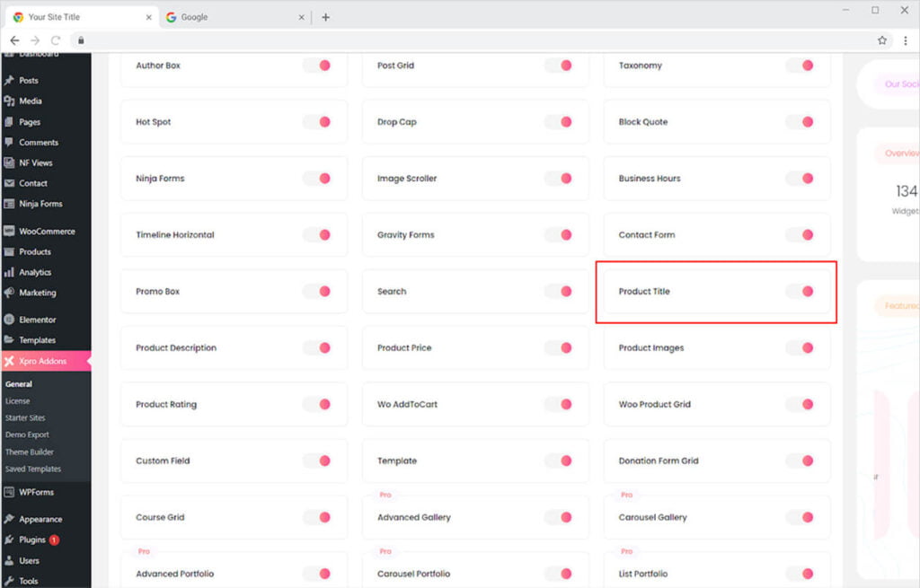Open Saved Templates submenu link

click(x=33, y=469)
